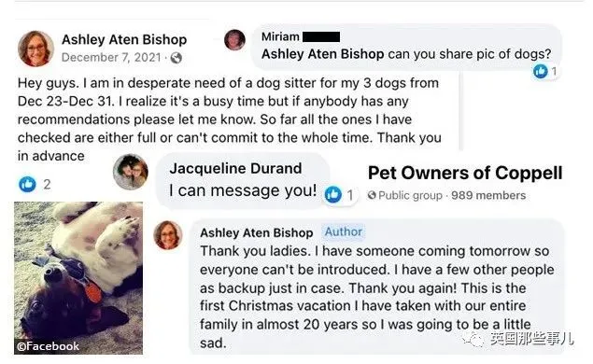Click Ashley Aten Bishop's name in the reply
Screen dimensions: 593x364
(257, 232)
